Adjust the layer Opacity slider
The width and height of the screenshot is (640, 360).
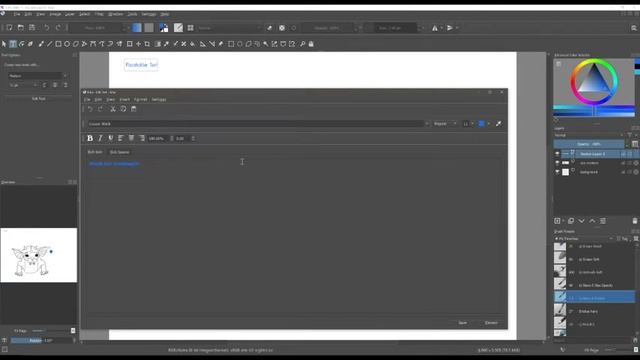coord(589,144)
